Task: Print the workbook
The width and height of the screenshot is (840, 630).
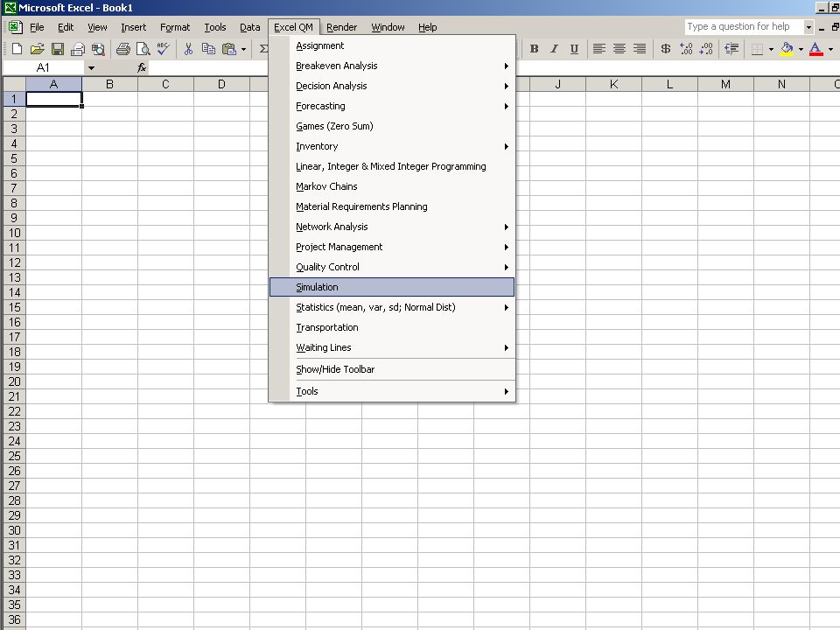Action: coord(123,49)
